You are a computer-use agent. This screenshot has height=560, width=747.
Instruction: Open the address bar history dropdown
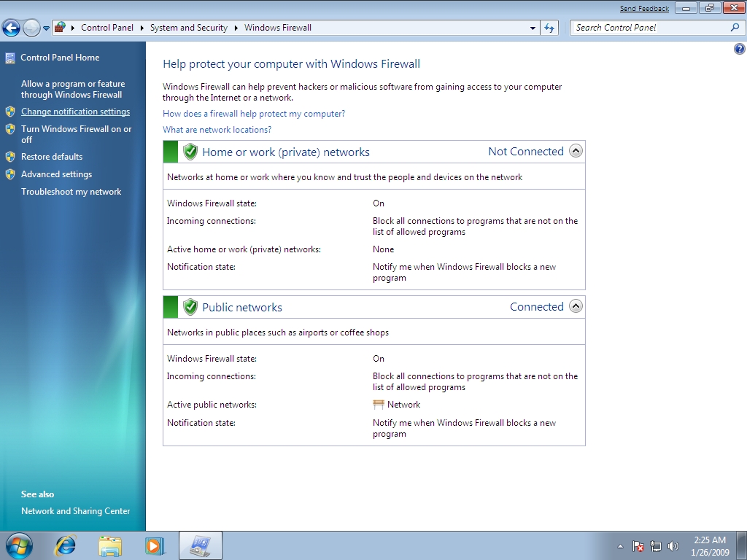coord(533,28)
